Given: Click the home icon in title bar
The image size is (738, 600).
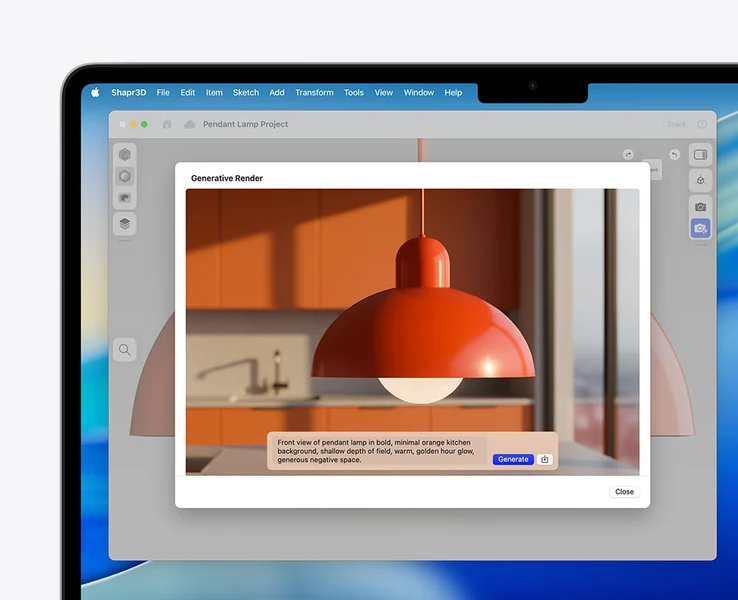Looking at the screenshot, I should 167,124.
